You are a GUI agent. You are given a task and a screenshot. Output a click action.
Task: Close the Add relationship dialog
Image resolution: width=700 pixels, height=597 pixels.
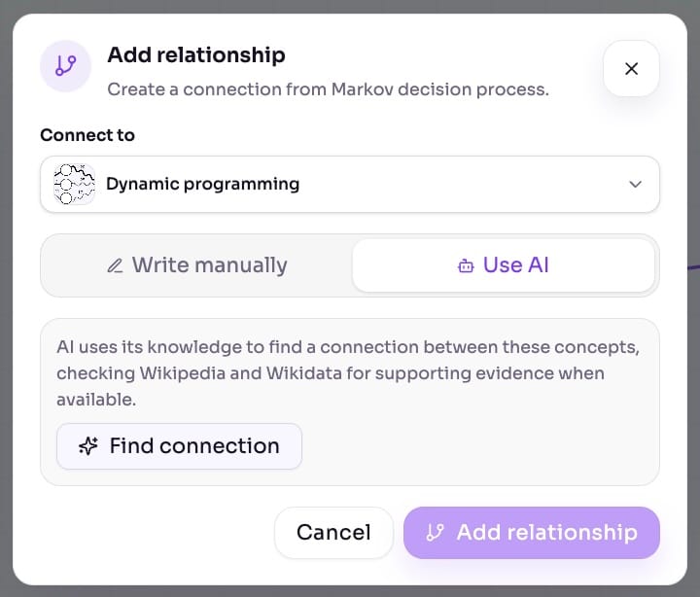point(631,68)
